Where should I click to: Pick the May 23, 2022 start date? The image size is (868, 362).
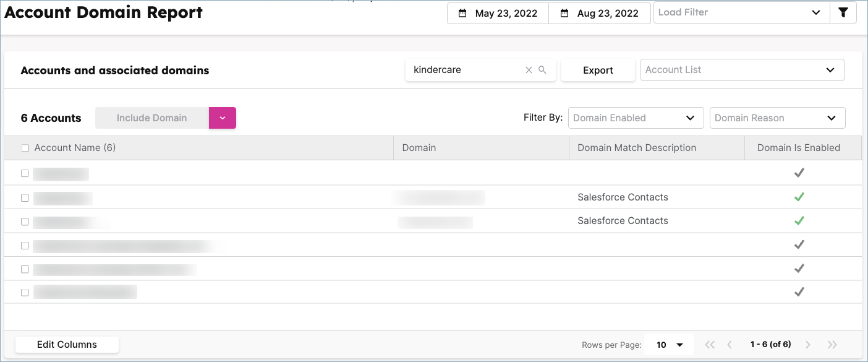(x=498, y=14)
